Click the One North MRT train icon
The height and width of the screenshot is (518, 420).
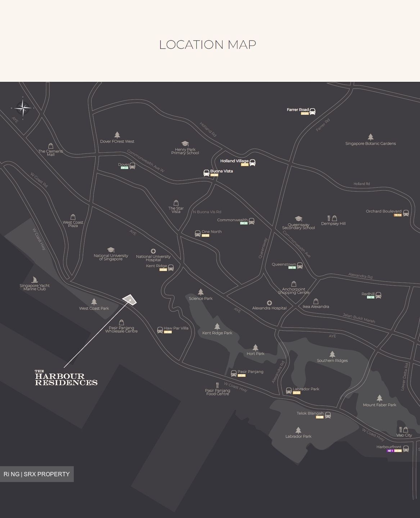click(198, 233)
